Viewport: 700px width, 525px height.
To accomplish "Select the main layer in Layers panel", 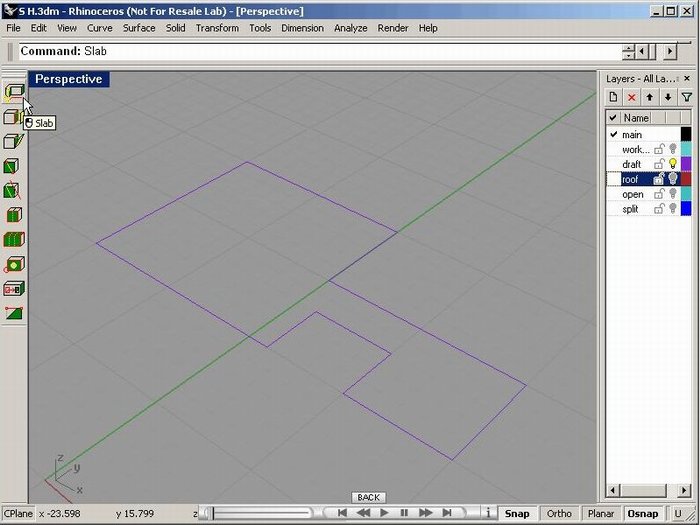I will click(x=632, y=134).
